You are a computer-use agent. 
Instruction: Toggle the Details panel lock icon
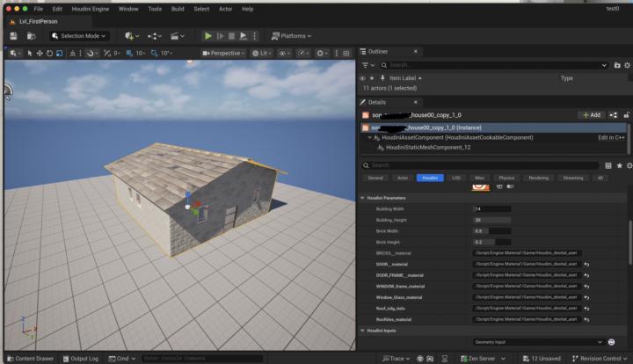coord(627,115)
